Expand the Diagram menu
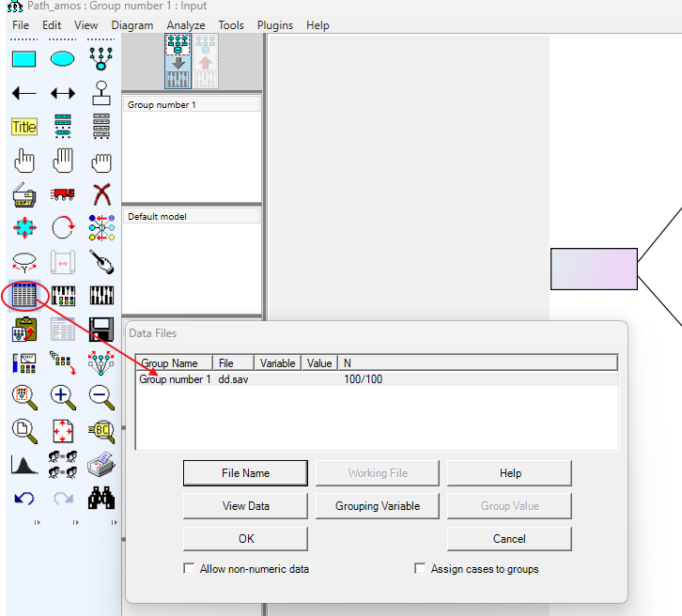Viewport: 682px width, 616px height. click(132, 25)
